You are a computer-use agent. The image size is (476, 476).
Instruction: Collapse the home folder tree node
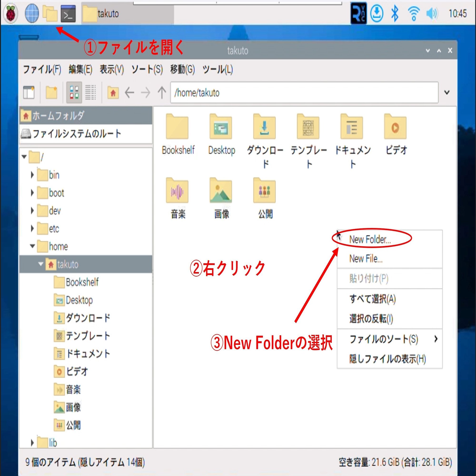(x=32, y=246)
